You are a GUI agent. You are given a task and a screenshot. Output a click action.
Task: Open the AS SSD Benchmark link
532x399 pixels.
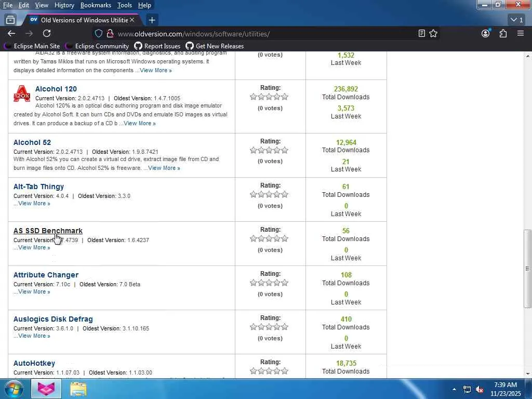[48, 231]
